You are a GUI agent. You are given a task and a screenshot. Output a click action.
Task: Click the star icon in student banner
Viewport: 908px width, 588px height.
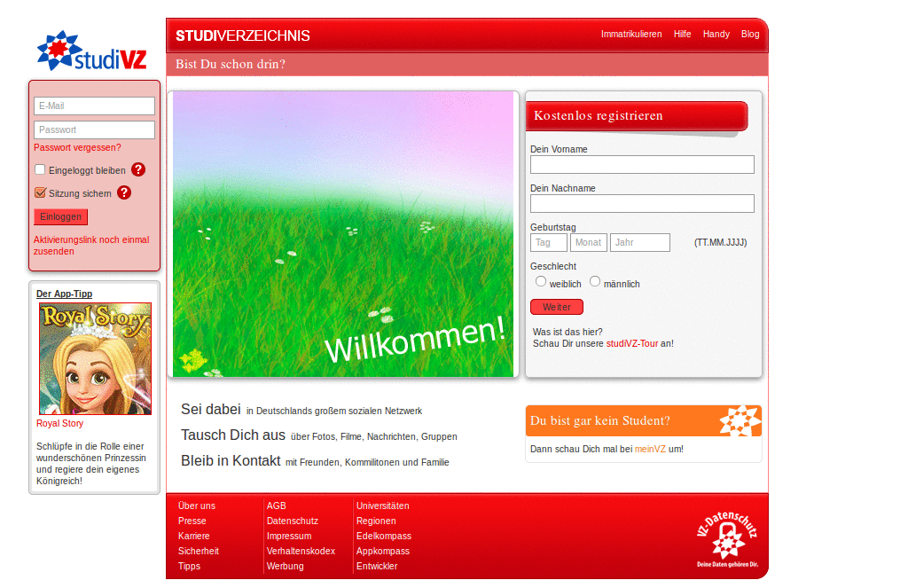[x=740, y=420]
